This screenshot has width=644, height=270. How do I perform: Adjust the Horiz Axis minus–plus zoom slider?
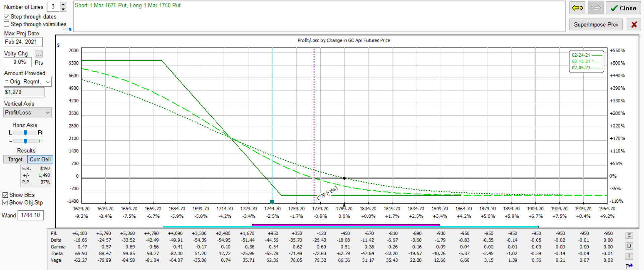25,141
